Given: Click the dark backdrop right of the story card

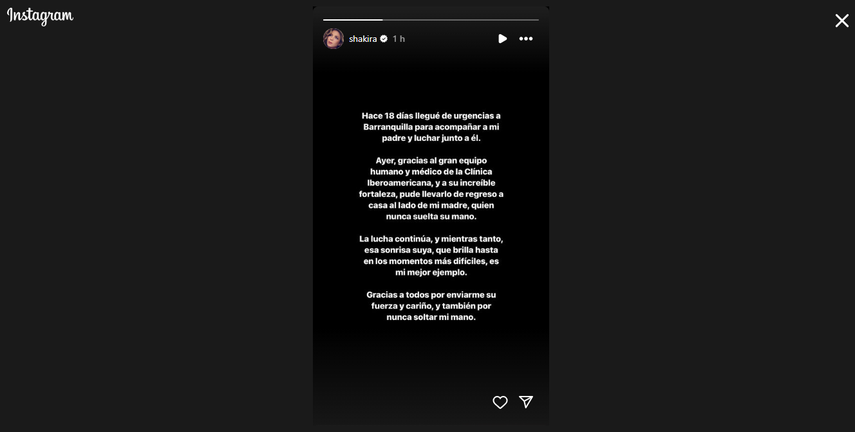Looking at the screenshot, I should pos(702,229).
